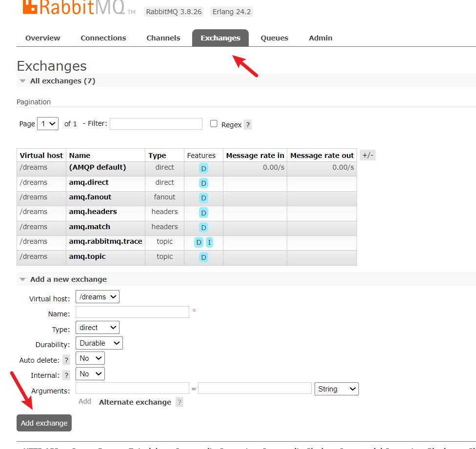
Task: Switch to the Queues tab
Action: tap(274, 38)
